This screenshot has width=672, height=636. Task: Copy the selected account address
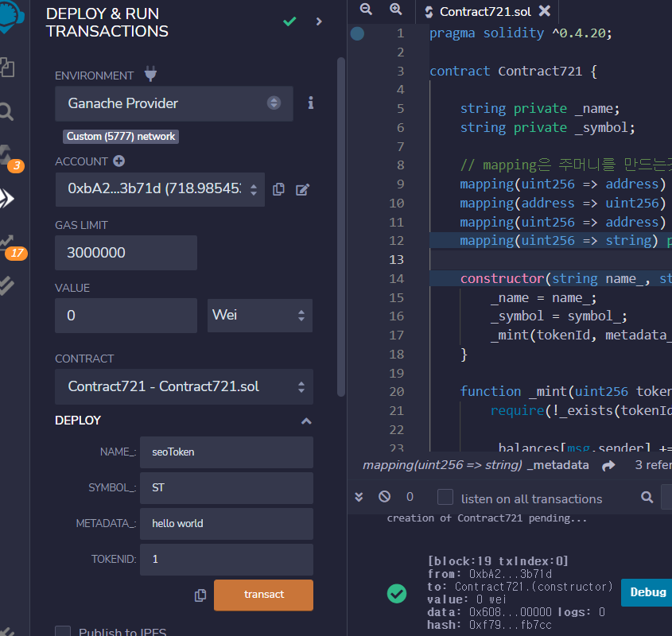pos(278,189)
